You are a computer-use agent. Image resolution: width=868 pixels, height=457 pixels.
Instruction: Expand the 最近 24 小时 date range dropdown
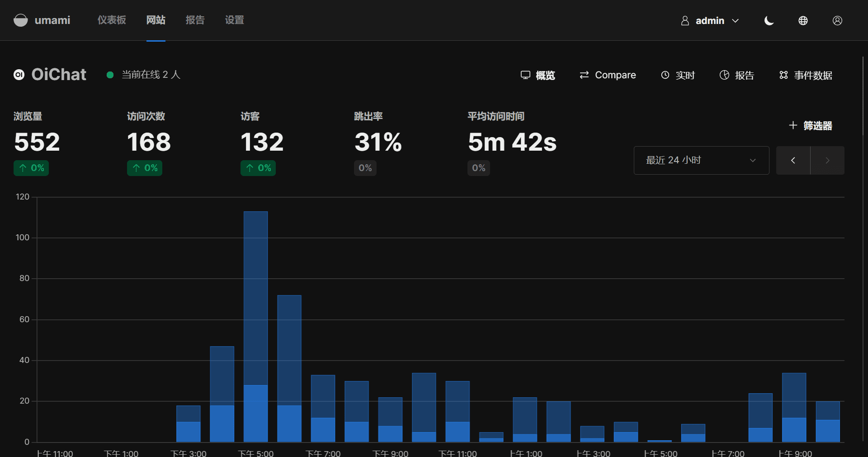click(701, 160)
